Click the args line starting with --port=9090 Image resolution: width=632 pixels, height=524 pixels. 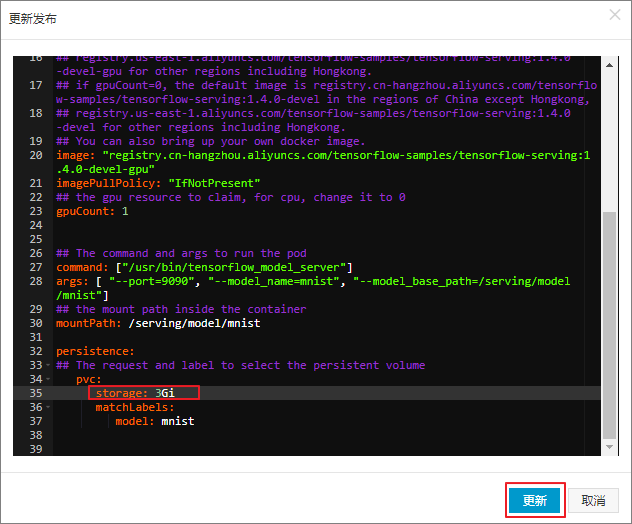313,288
